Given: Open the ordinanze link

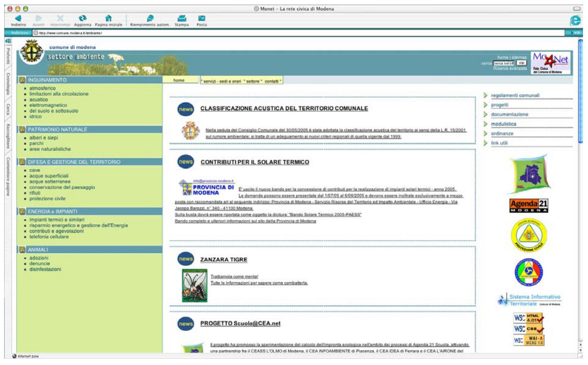Looking at the screenshot, I should [502, 134].
